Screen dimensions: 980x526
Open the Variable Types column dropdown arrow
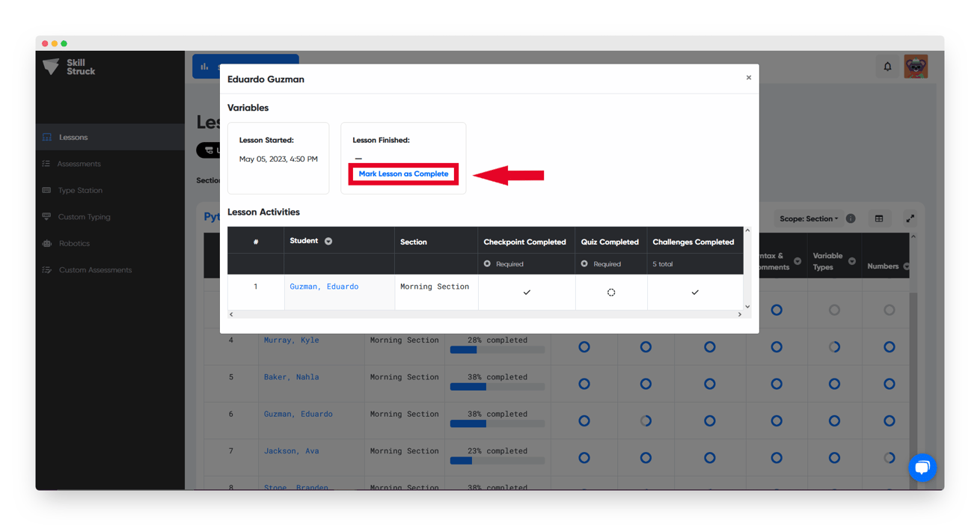852,261
